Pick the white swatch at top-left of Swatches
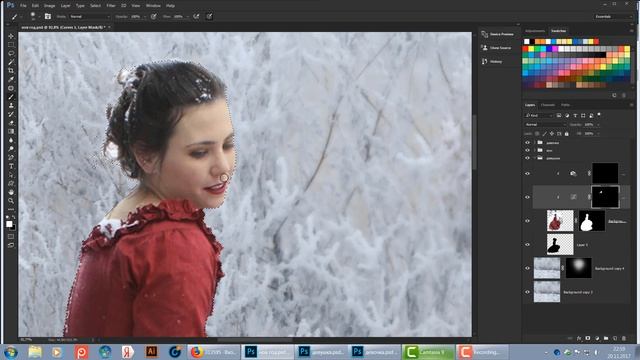 point(527,41)
